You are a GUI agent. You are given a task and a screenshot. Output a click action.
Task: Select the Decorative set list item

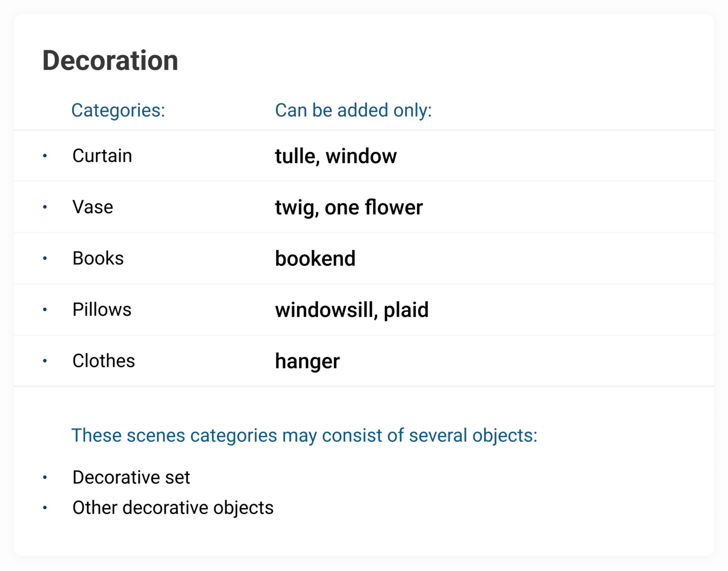click(131, 477)
